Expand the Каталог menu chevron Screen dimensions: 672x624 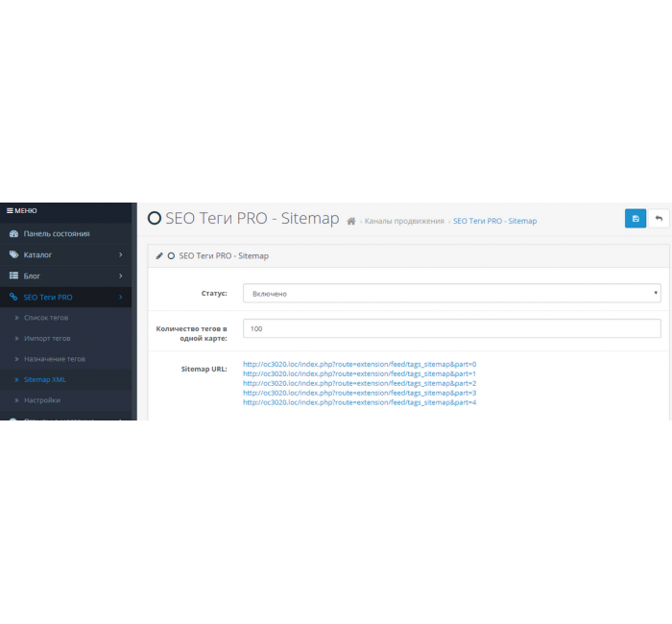pos(120,254)
